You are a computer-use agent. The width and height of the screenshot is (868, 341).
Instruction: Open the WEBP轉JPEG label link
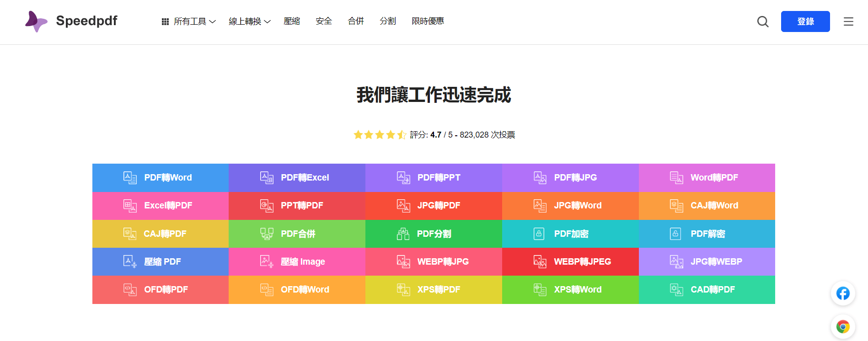point(582,262)
